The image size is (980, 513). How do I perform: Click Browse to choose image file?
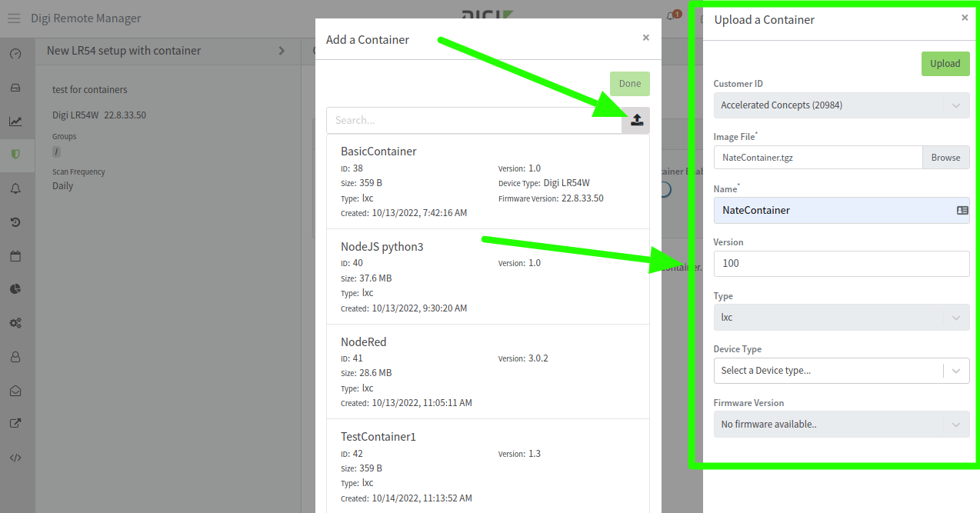pyautogui.click(x=945, y=158)
